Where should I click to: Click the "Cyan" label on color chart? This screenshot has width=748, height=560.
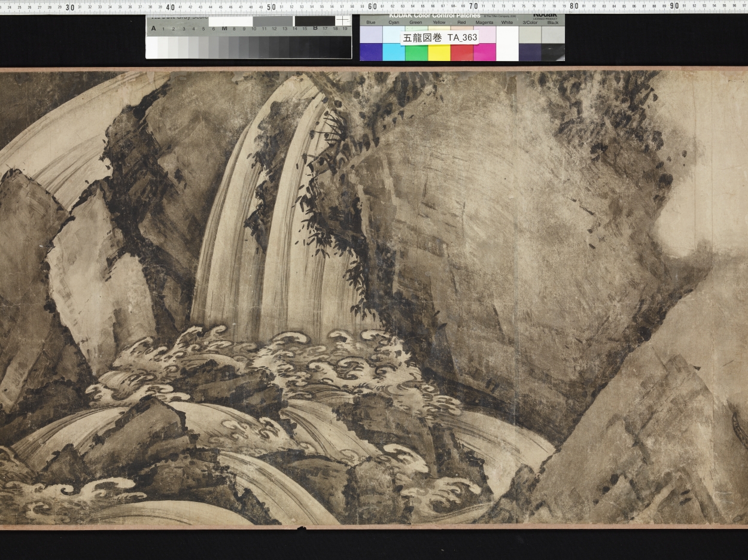[x=394, y=22]
